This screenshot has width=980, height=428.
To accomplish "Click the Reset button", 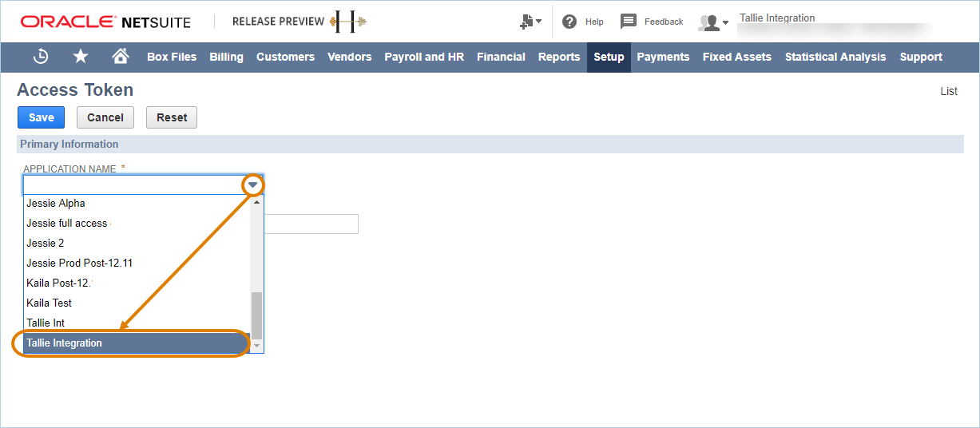I will [x=172, y=117].
